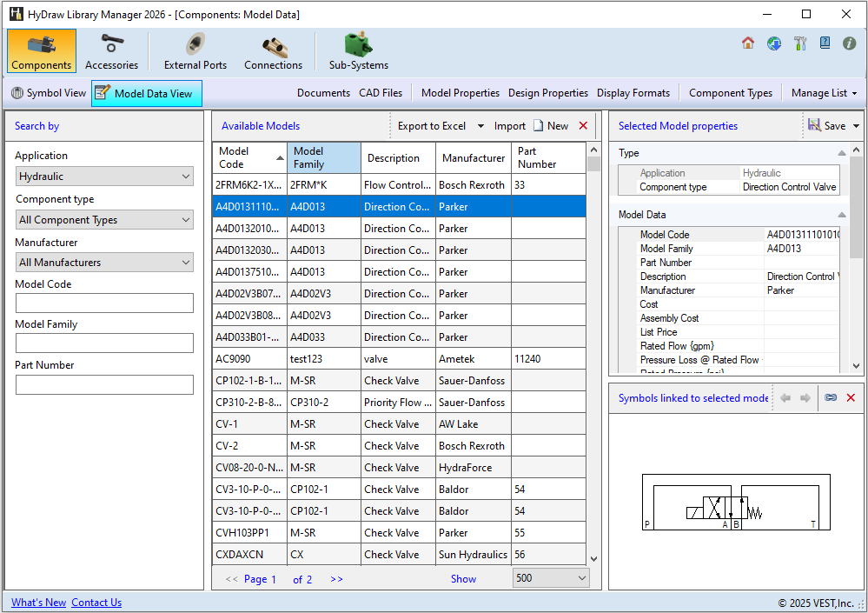Screen dimensions: 868x613
Task: Open External Ports section
Action: [195, 51]
